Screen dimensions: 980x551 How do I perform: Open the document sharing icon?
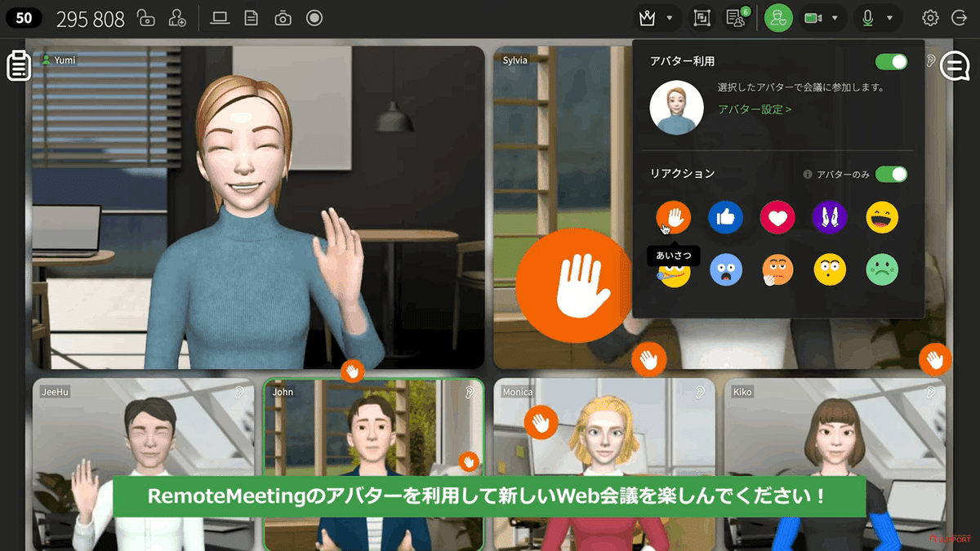click(x=252, y=18)
